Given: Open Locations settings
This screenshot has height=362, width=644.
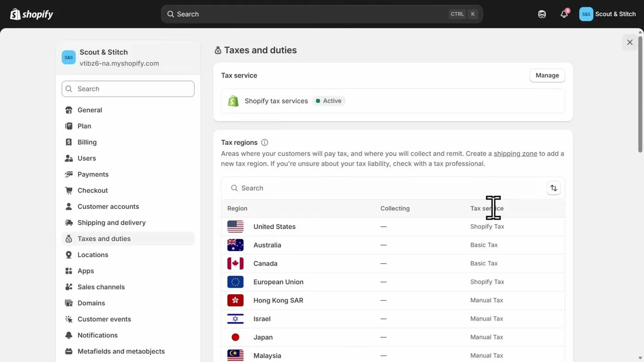Looking at the screenshot, I should coord(128,255).
